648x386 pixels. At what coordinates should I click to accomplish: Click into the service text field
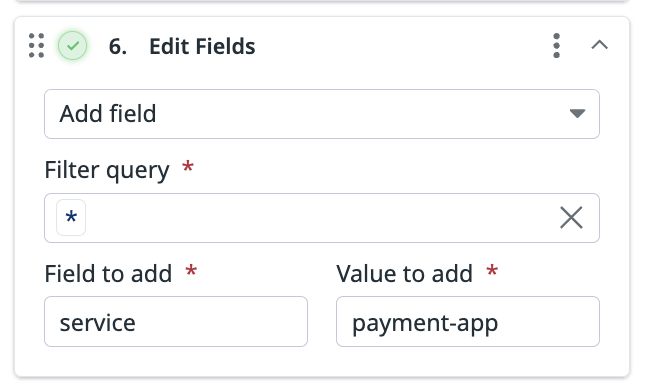[x=176, y=321]
